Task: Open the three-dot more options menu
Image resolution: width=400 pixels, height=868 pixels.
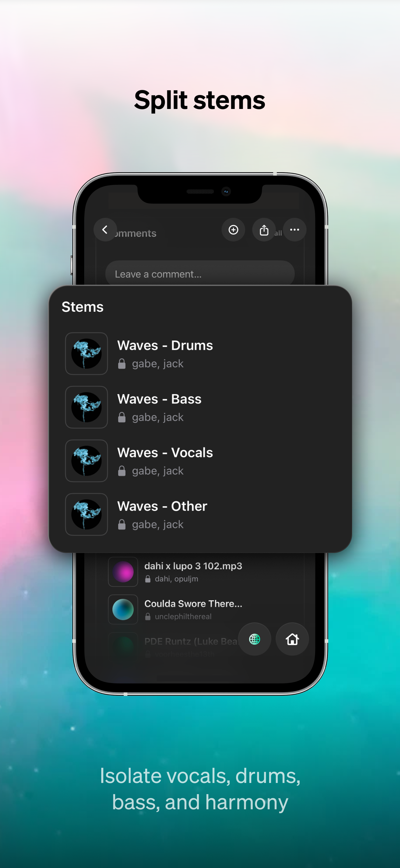Action: coord(295,230)
